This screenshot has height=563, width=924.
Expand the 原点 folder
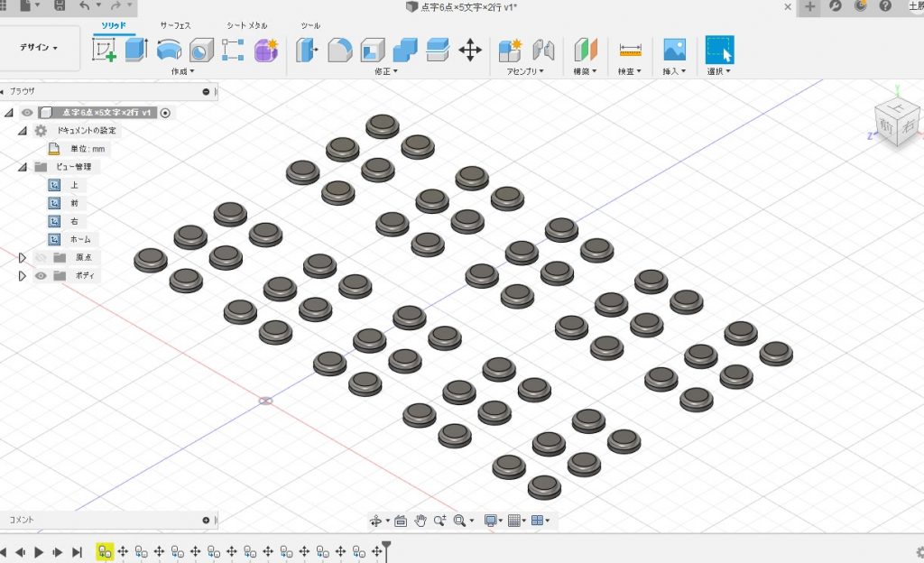[x=23, y=258]
